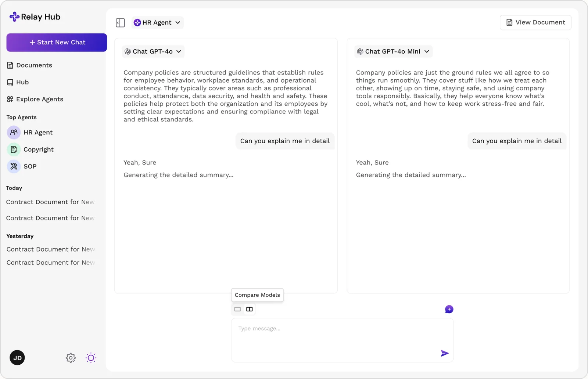The width and height of the screenshot is (588, 379).
Task: Expand the HR Agent dropdown chevron
Action: [x=178, y=23]
